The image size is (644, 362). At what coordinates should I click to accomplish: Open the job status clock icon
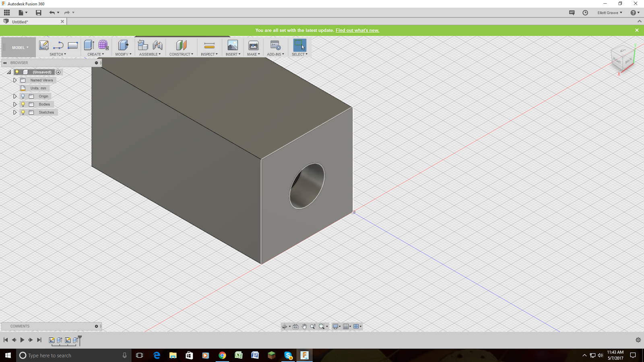(585, 12)
